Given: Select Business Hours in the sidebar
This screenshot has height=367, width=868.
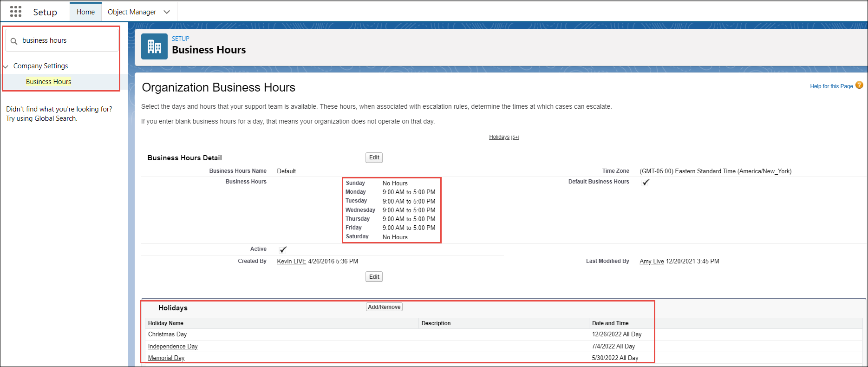Looking at the screenshot, I should (49, 82).
